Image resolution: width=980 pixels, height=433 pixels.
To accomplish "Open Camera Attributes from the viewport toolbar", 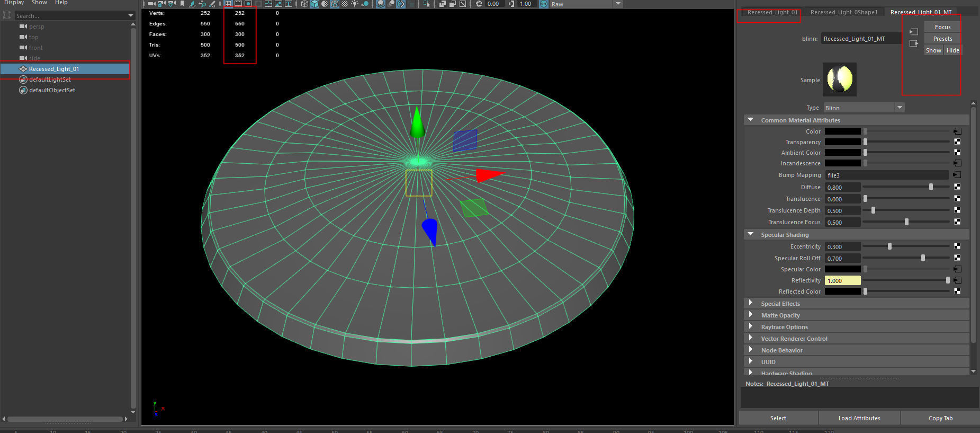I will pyautogui.click(x=172, y=4).
